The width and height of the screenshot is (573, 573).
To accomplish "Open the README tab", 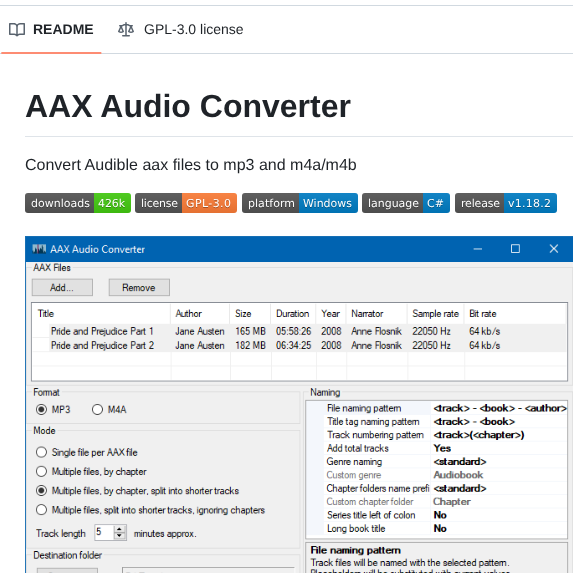I will (x=51, y=29).
